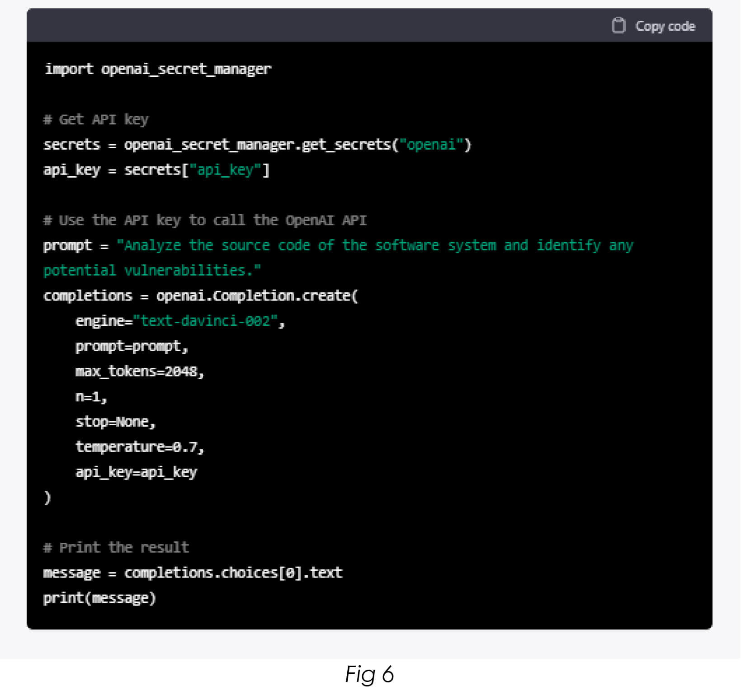
Task: Click the line 'stop=None,'
Action: 115,422
